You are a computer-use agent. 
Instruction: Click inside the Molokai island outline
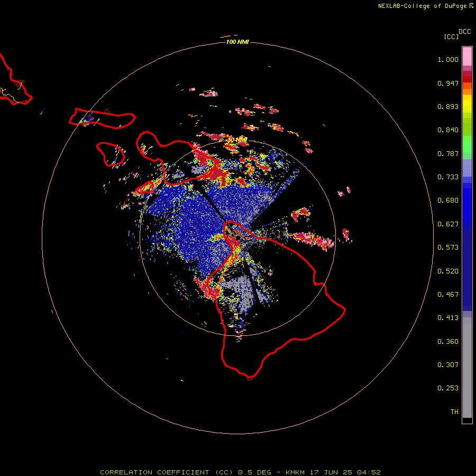click(x=103, y=119)
